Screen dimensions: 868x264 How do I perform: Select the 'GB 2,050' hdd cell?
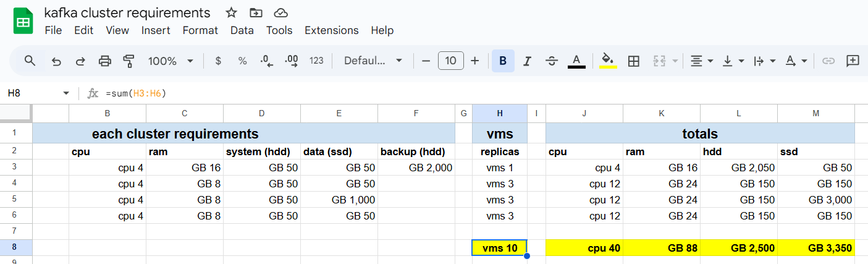coord(739,168)
